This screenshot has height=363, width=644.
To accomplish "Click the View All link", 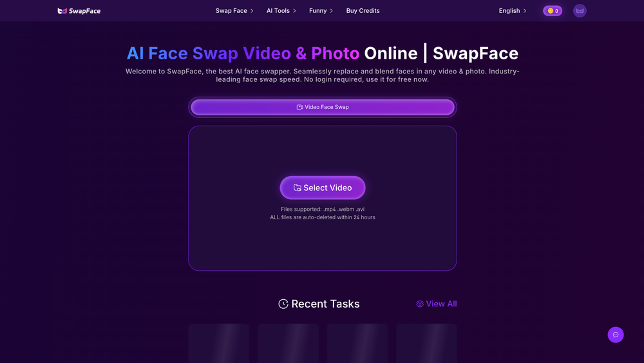I will (x=436, y=304).
